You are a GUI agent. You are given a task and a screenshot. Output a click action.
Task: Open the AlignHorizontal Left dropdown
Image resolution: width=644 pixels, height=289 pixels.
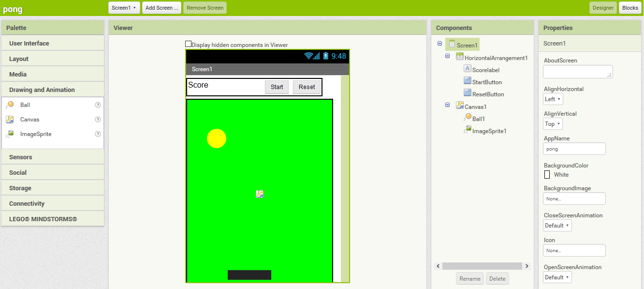tap(553, 99)
